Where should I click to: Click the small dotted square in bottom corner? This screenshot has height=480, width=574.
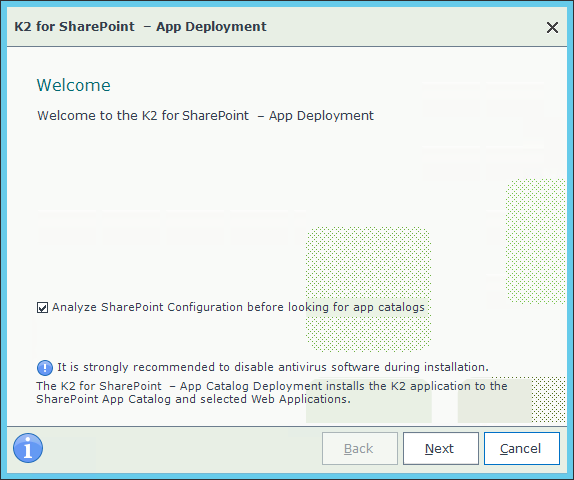[x=548, y=400]
